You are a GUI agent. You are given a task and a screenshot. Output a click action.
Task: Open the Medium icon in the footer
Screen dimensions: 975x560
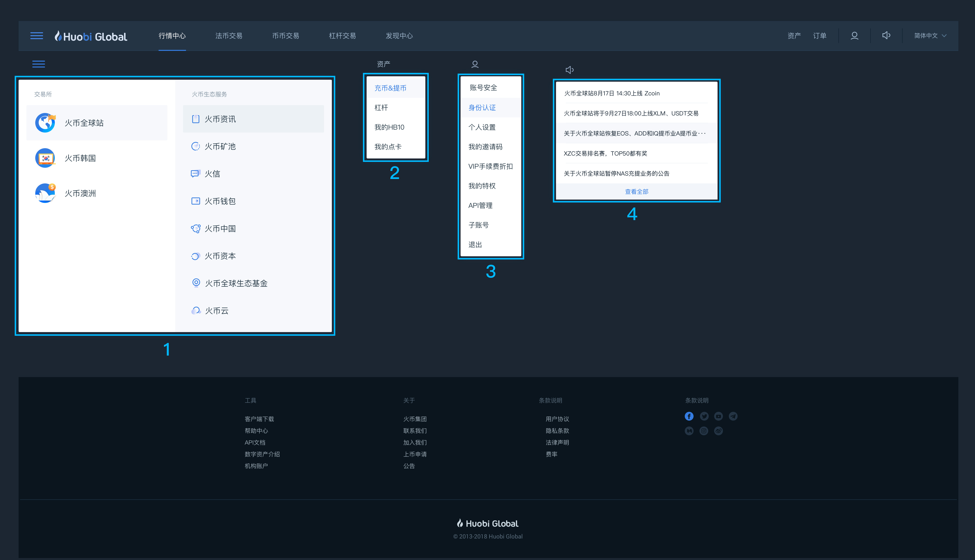click(x=689, y=431)
